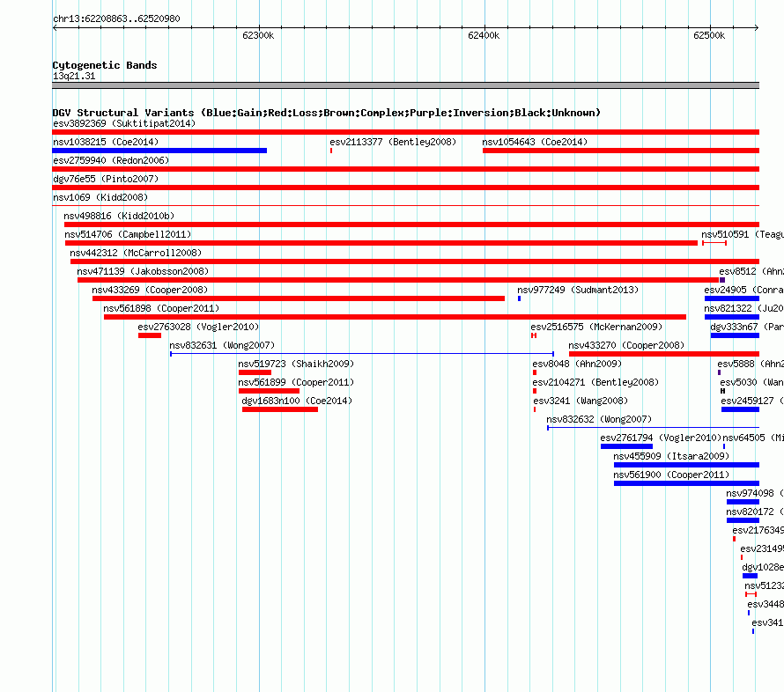Select nsv442312 (McCarroll2008) label

[x=136, y=253]
